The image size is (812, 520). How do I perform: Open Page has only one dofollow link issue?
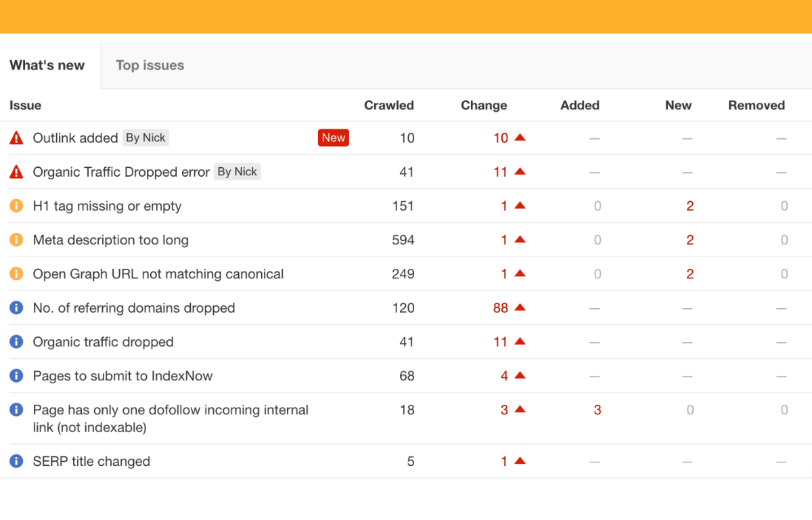pyautogui.click(x=171, y=418)
